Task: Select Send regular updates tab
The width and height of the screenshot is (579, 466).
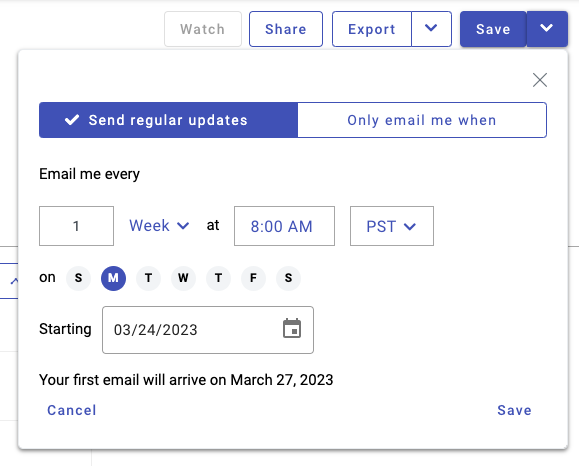Action: click(168, 120)
